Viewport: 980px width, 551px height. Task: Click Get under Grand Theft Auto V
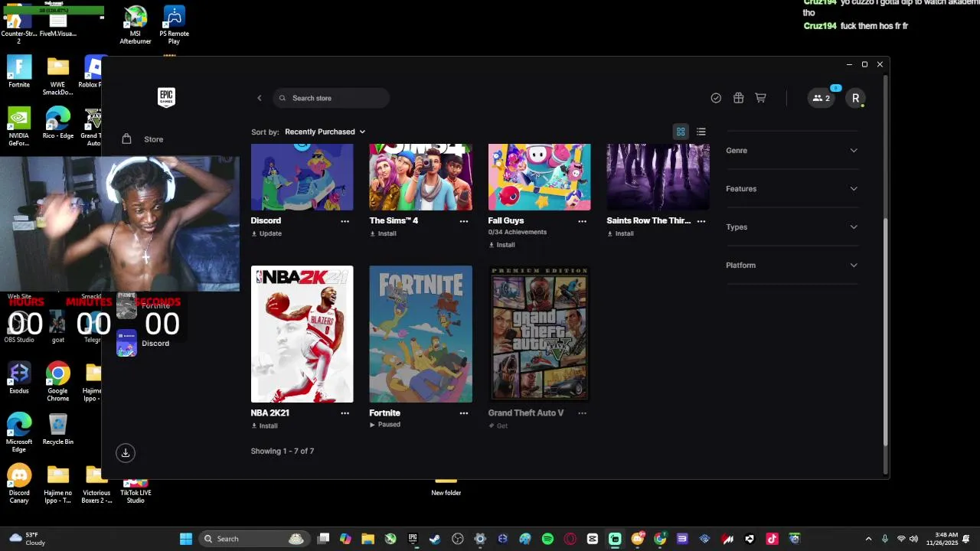tap(498, 425)
